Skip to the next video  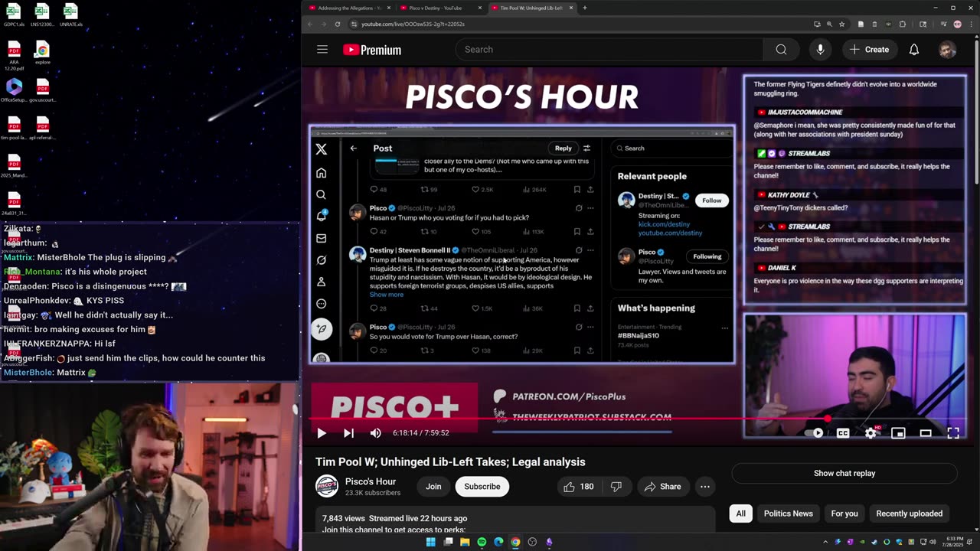click(348, 433)
